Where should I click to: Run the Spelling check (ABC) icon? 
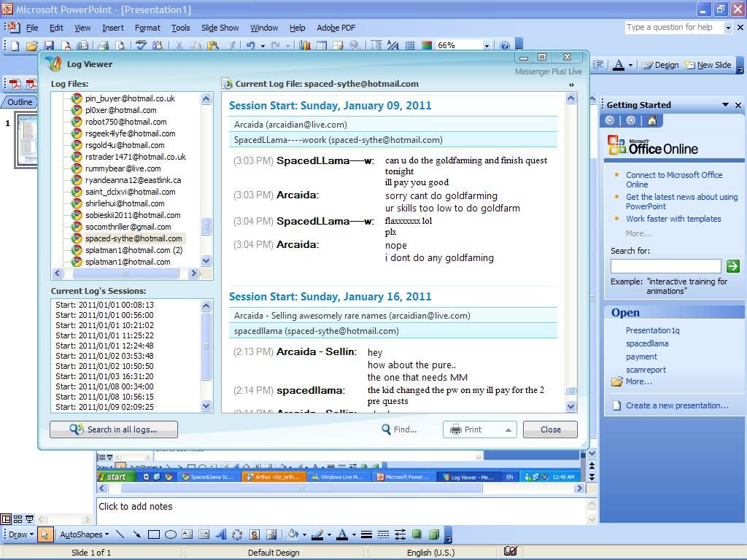coord(141,45)
